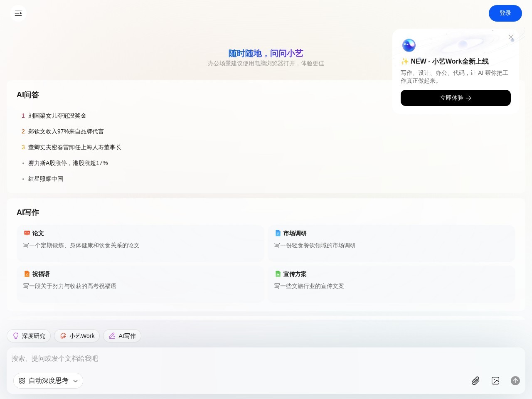Click the 小艺 avatar in the popup
This screenshot has width=532, height=399.
(409, 45)
